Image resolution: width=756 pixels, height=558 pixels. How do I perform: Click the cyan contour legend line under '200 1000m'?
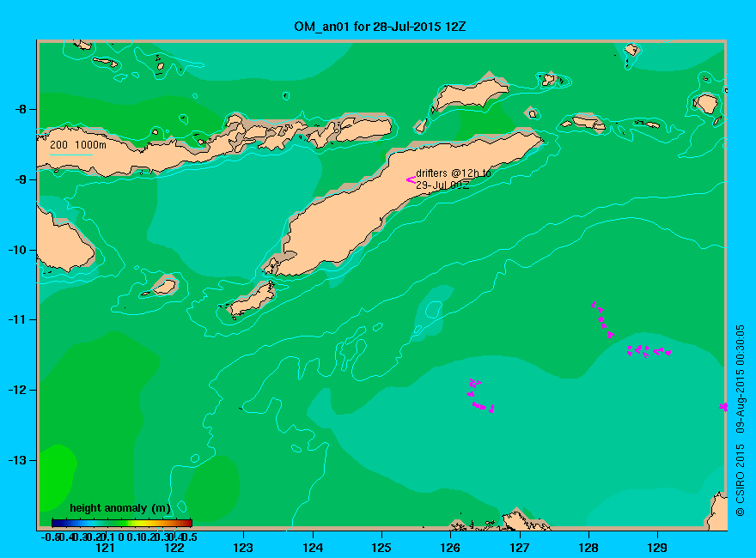[70, 155]
